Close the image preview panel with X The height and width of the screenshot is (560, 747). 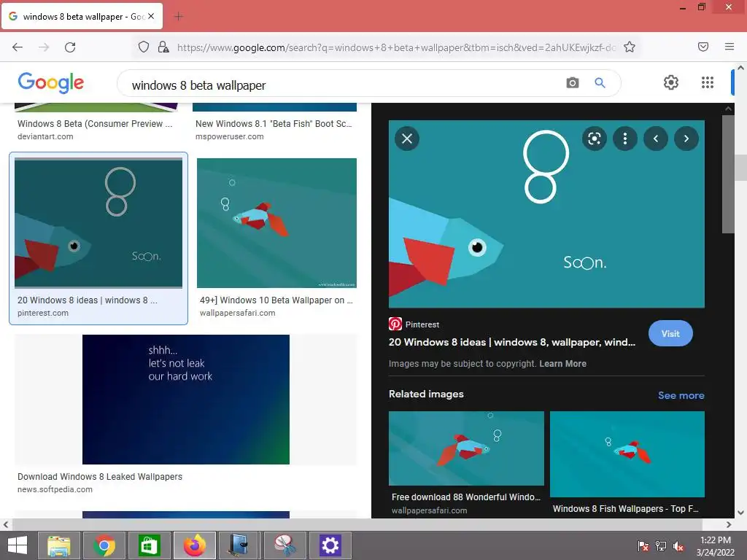pyautogui.click(x=407, y=139)
